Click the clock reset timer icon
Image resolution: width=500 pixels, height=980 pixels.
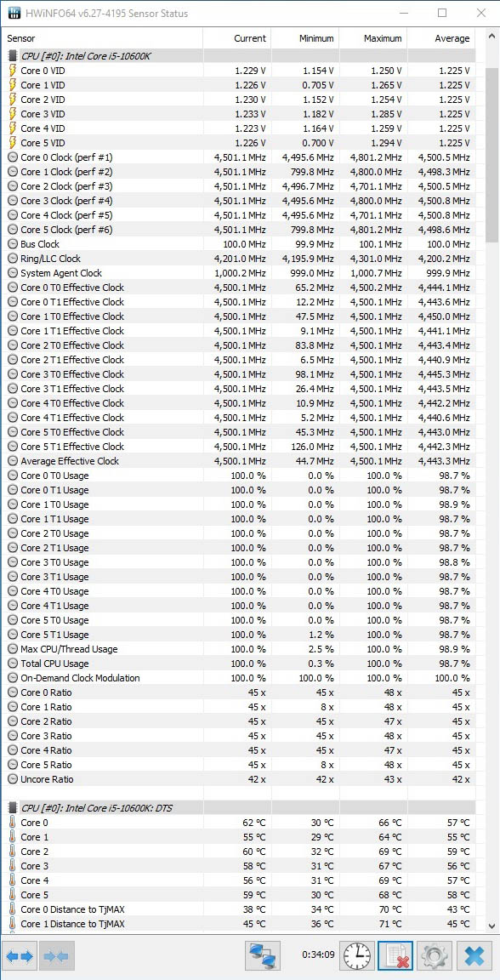[357, 956]
